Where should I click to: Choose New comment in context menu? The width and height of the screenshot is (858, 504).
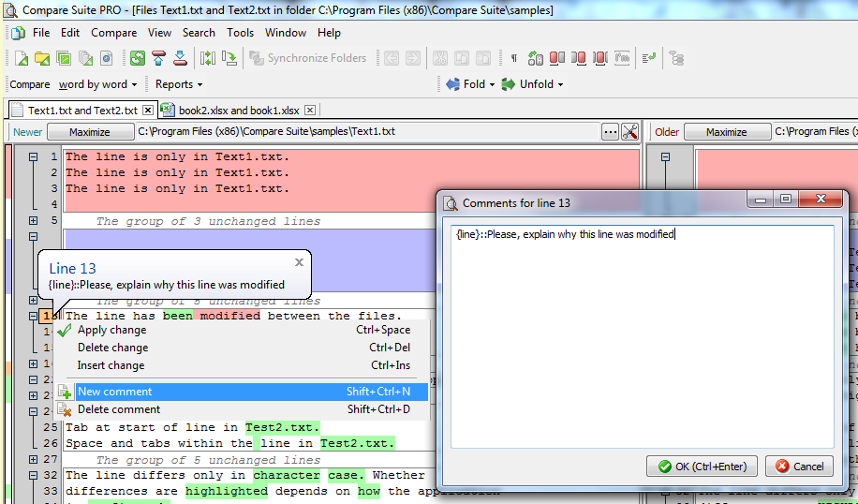coord(242,392)
